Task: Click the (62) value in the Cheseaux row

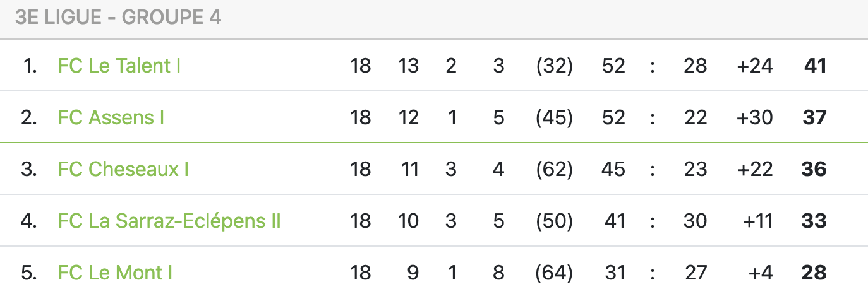Action: click(x=554, y=169)
